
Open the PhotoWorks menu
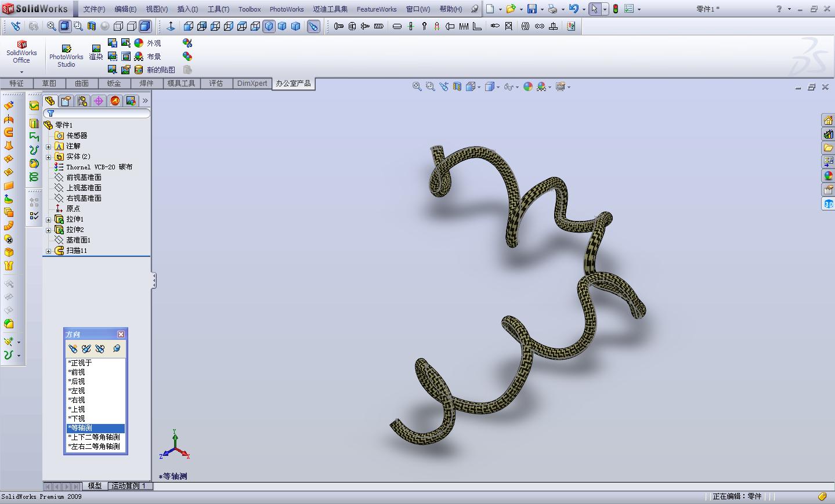coord(287,9)
